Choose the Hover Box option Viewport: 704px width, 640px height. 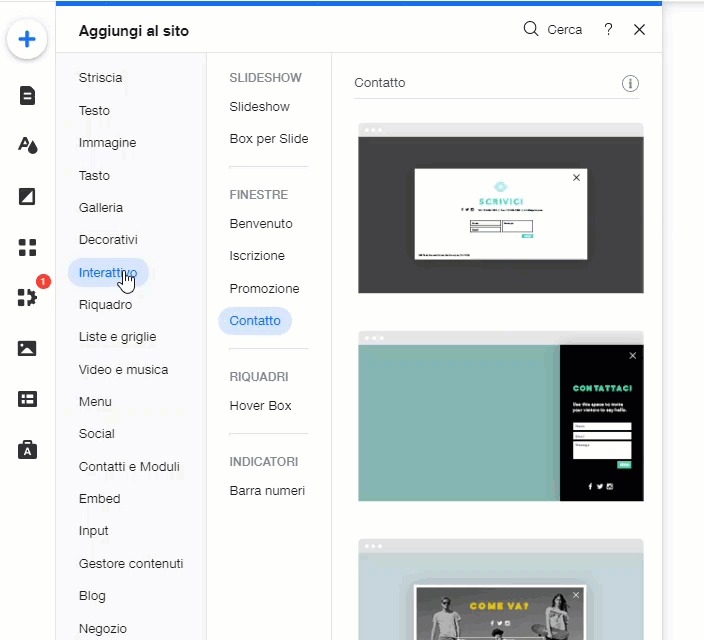point(260,405)
